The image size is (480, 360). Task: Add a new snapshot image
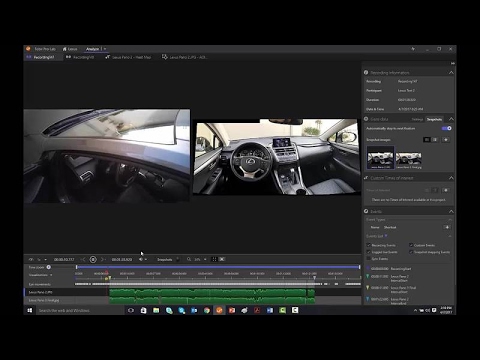point(446,140)
